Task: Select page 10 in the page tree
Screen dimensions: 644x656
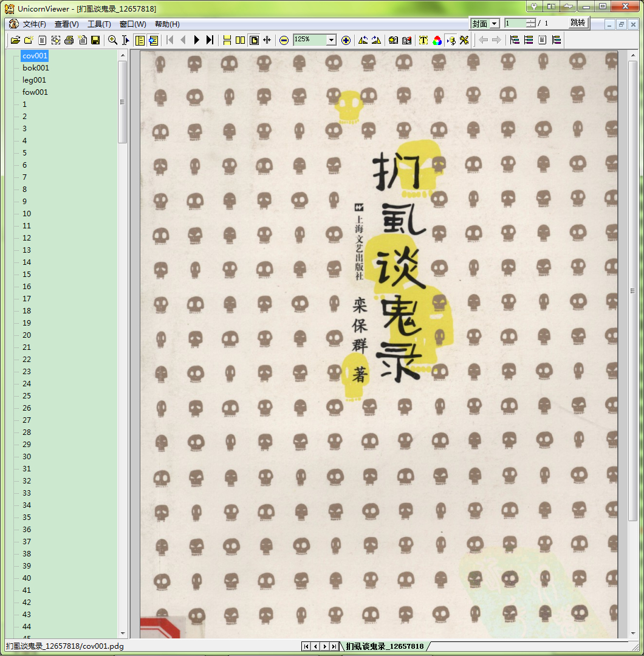Action: [27, 213]
